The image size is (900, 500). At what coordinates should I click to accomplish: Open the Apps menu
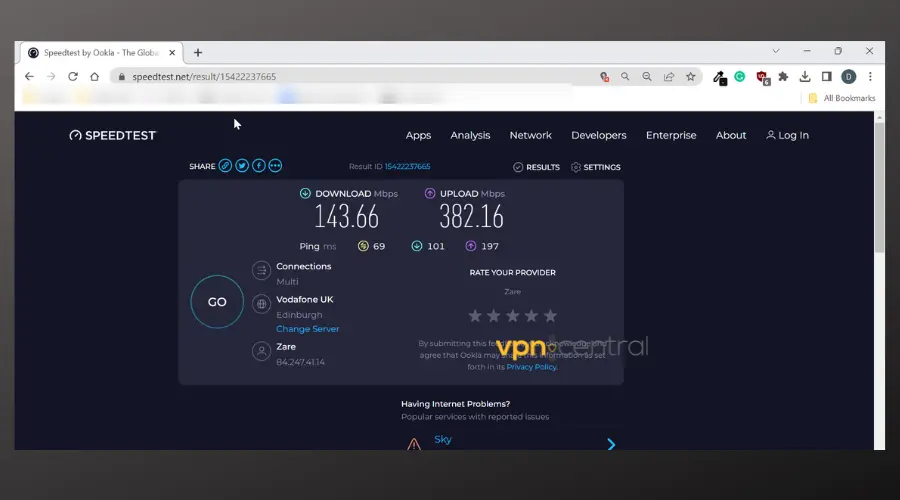pos(418,135)
